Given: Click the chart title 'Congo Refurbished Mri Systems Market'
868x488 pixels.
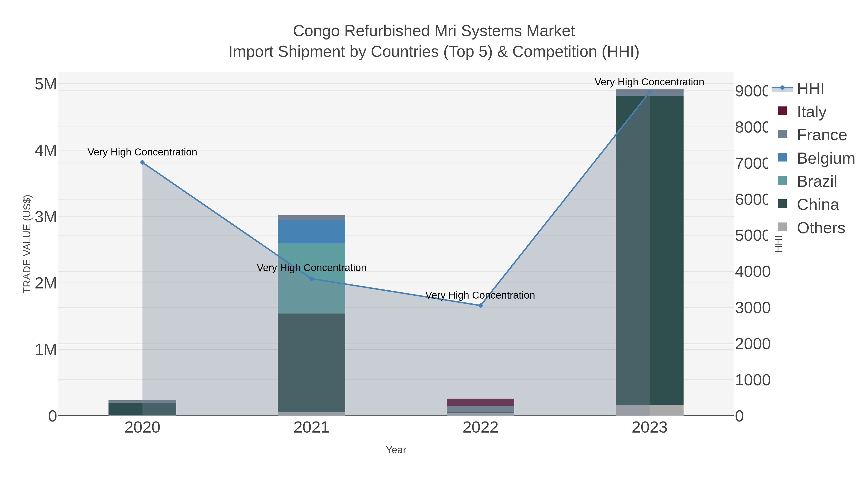Looking at the screenshot, I should click(434, 31).
